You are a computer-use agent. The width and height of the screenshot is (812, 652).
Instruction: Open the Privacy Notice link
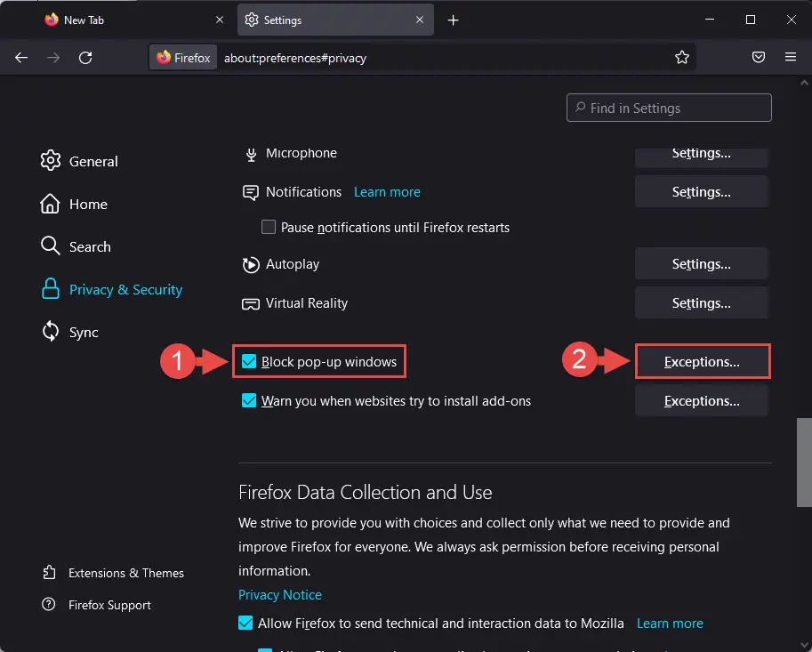tap(279, 594)
